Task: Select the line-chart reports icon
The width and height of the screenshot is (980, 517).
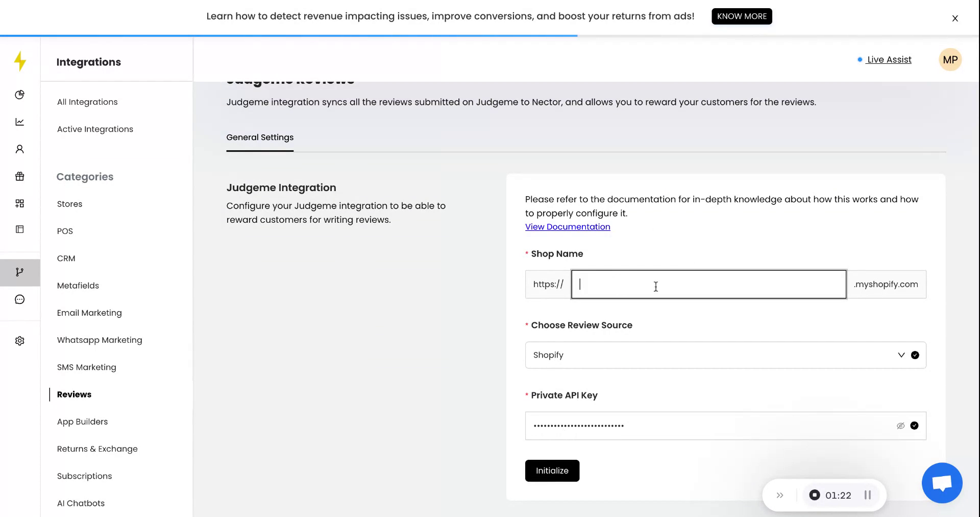Action: (x=19, y=122)
